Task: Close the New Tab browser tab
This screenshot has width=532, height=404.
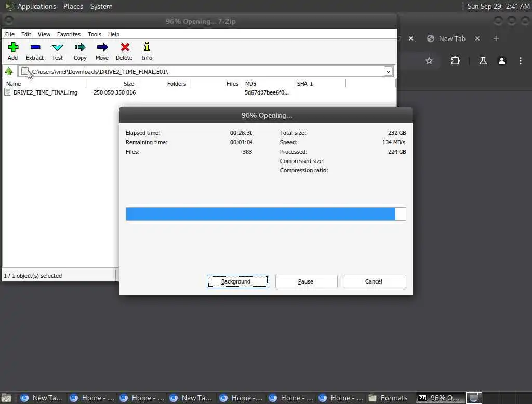Action: [477, 38]
